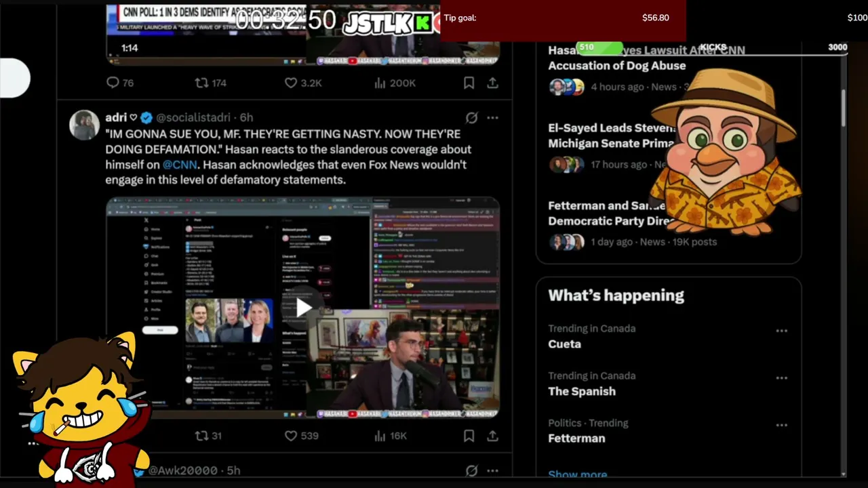Click the 5h timestamp beside @Awk20000
This screenshot has width=868, height=488.
(233, 470)
